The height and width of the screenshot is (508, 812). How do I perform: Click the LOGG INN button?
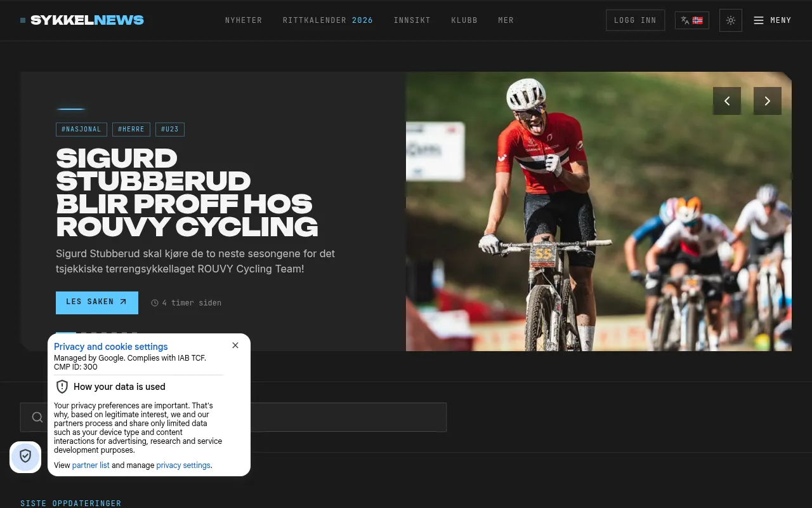[635, 20]
